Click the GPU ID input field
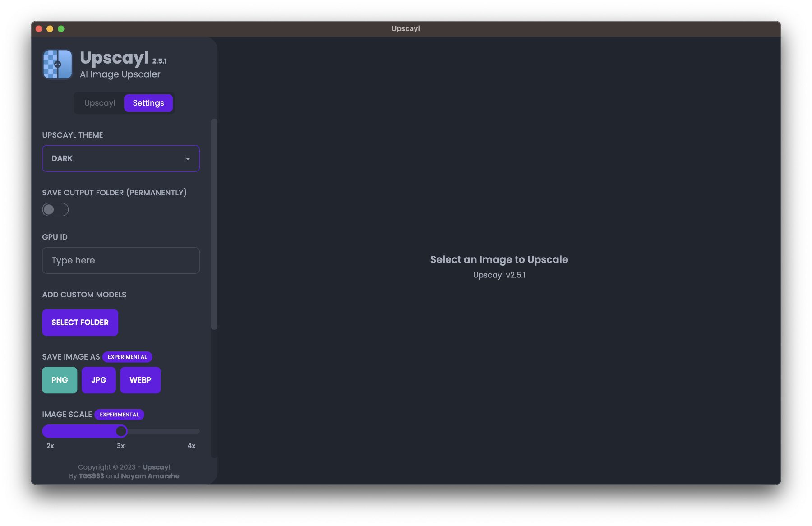The width and height of the screenshot is (812, 526). click(x=120, y=260)
